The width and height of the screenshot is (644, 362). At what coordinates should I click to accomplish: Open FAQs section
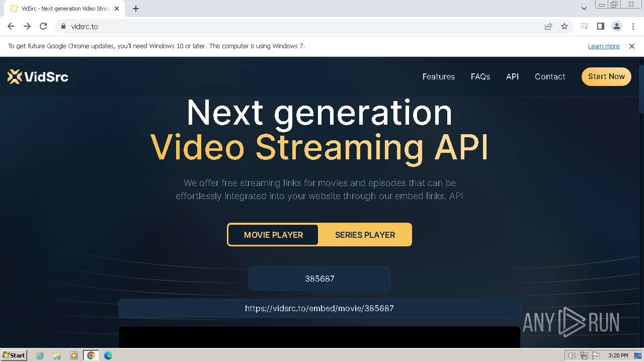[480, 76]
